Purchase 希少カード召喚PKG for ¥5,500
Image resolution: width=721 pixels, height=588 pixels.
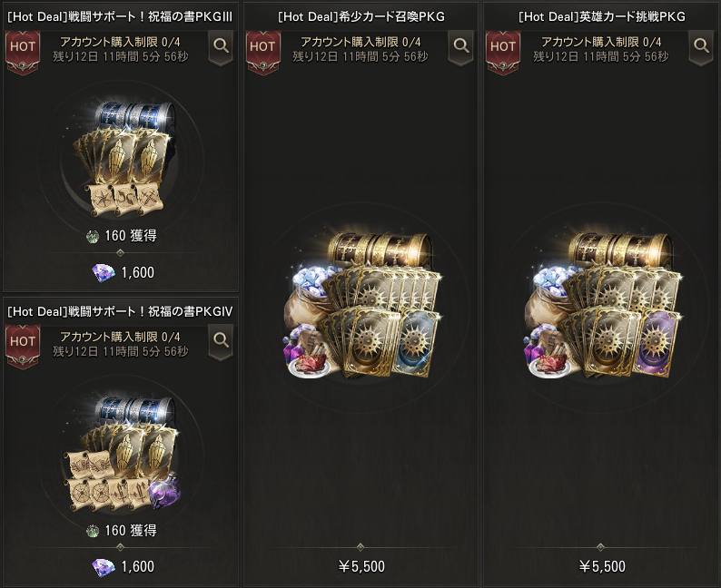[361, 566]
